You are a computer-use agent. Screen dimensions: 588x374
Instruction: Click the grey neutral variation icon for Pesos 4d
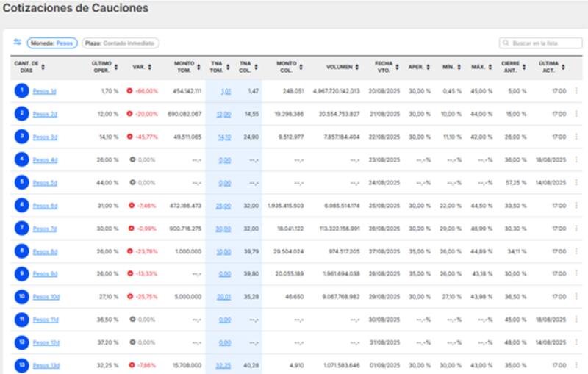[132, 159]
